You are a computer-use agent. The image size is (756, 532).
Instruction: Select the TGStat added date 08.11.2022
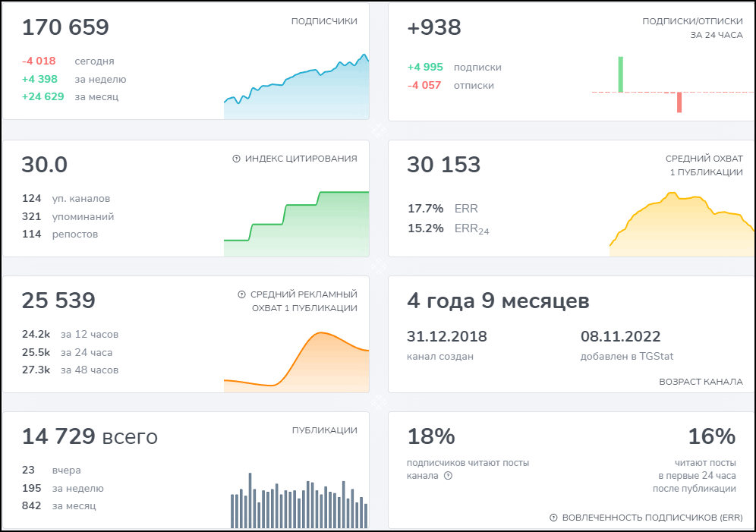pos(621,336)
